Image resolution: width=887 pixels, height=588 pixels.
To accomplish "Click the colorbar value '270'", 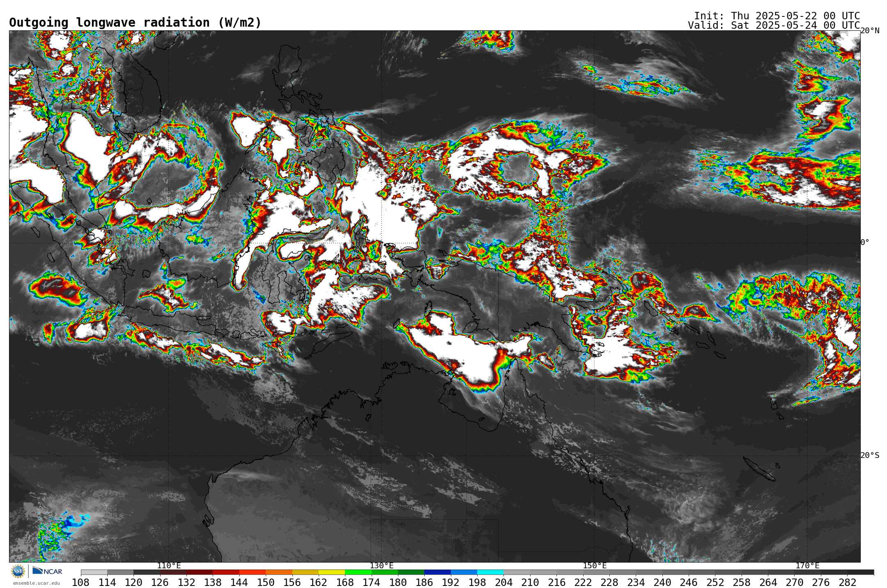I will 794,582.
